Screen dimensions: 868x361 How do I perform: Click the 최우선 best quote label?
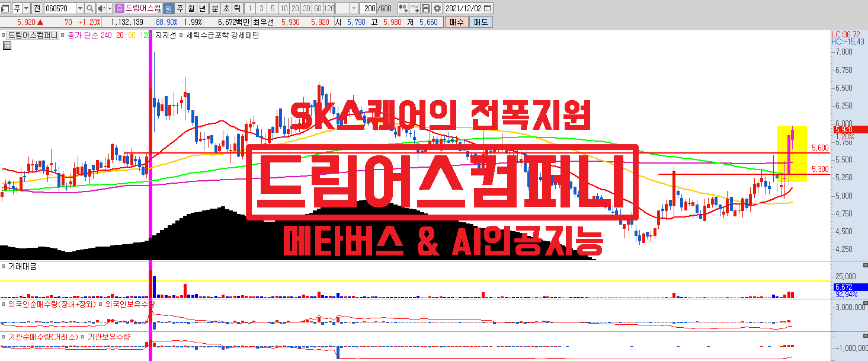263,22
